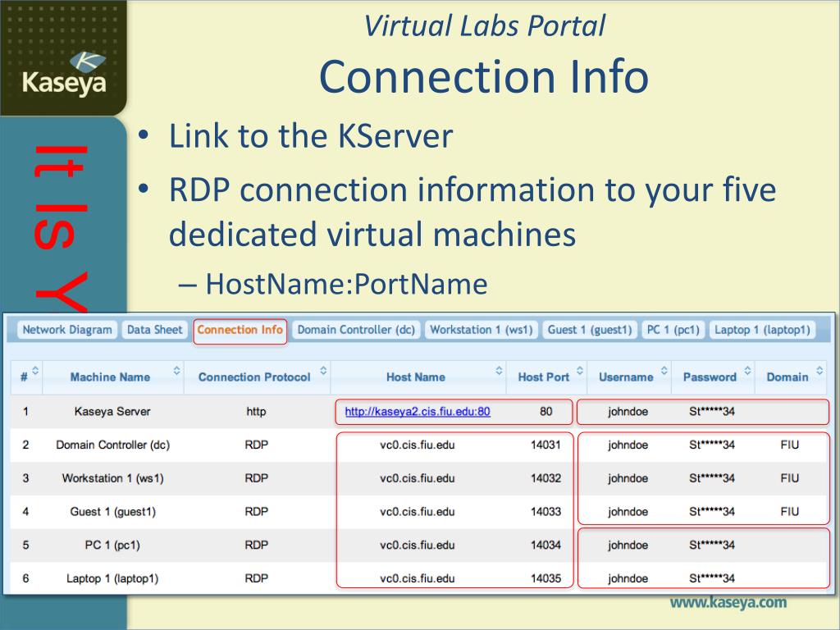Select the Laptop 1 (laptop1) row name
Screen dimensions: 840x630
(112, 578)
